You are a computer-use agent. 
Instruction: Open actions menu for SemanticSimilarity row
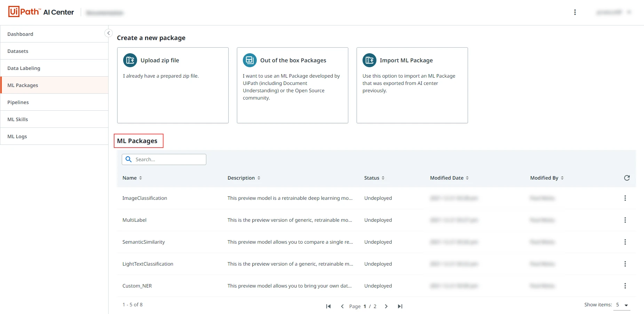pos(625,242)
